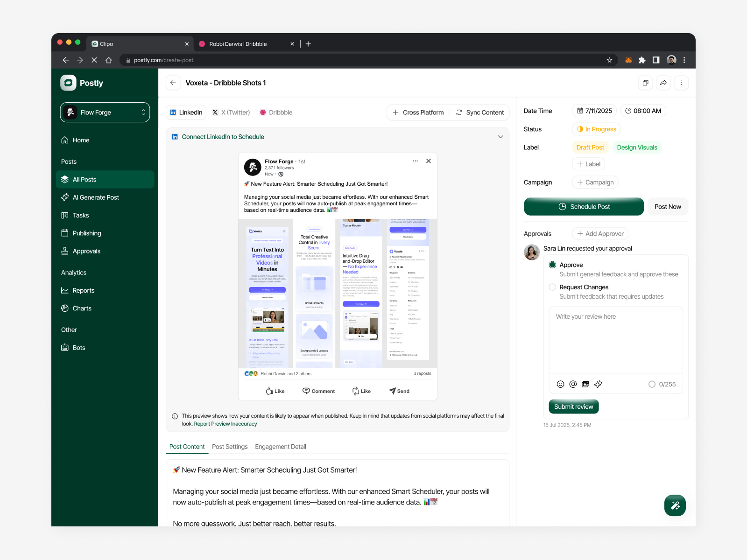
Task: Open the Charts section in sidebar
Action: coord(82,308)
